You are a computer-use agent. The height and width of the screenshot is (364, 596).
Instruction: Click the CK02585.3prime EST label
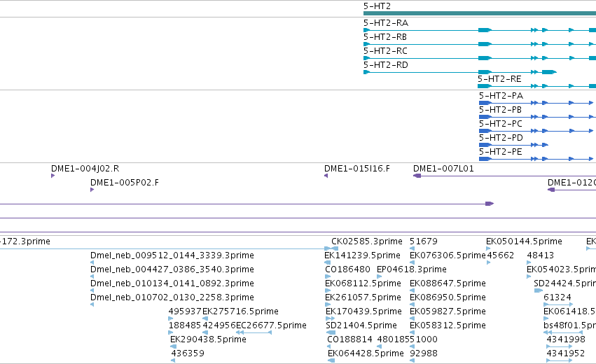367,241
